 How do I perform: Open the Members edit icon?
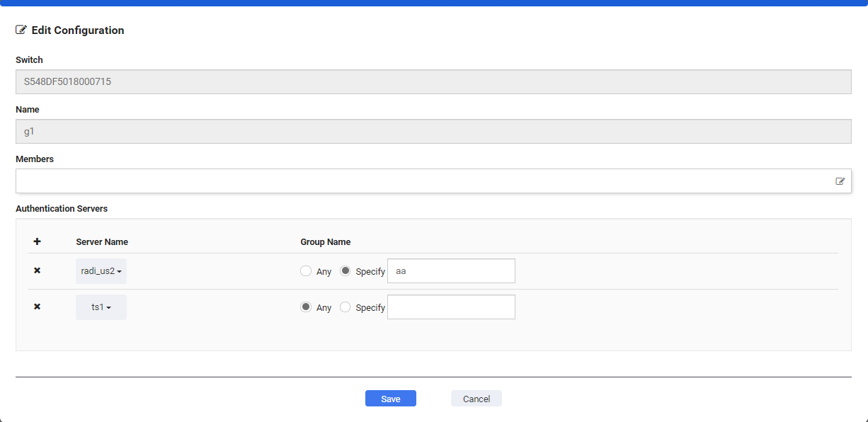[x=840, y=181]
